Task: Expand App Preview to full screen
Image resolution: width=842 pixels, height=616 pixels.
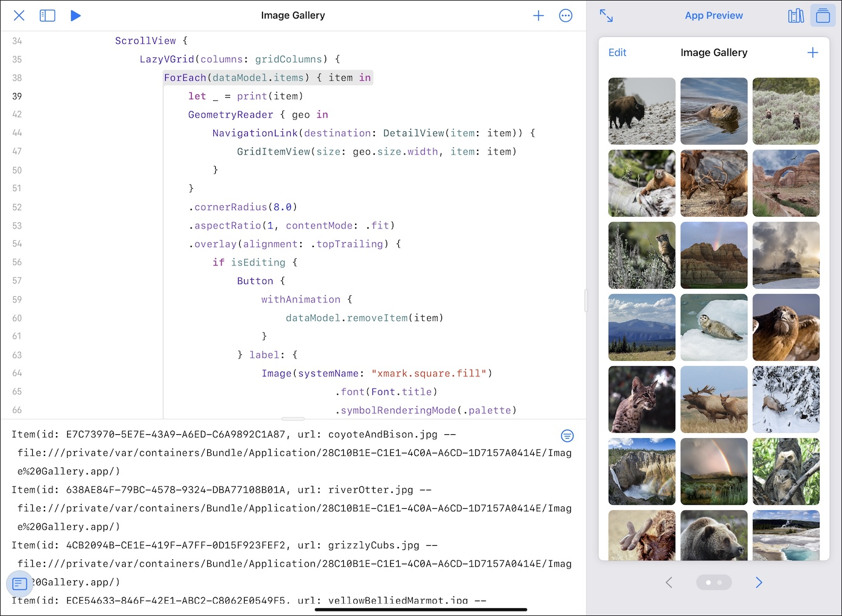Action: (x=606, y=15)
